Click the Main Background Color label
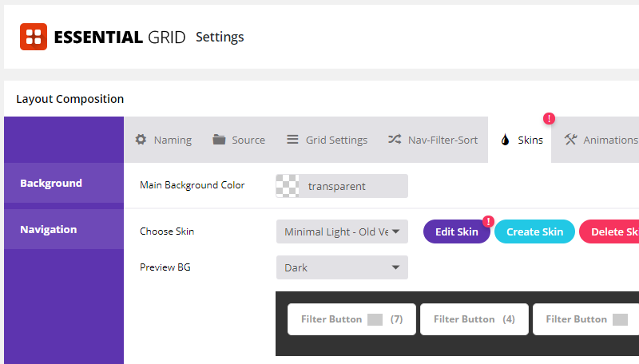 [x=192, y=185]
